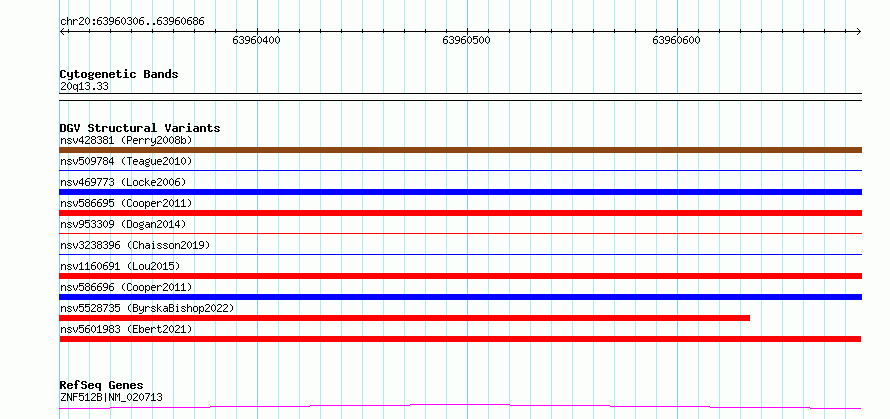890x419 pixels.
Task: Select the blue bar for nsv469773
Action: pos(460,192)
